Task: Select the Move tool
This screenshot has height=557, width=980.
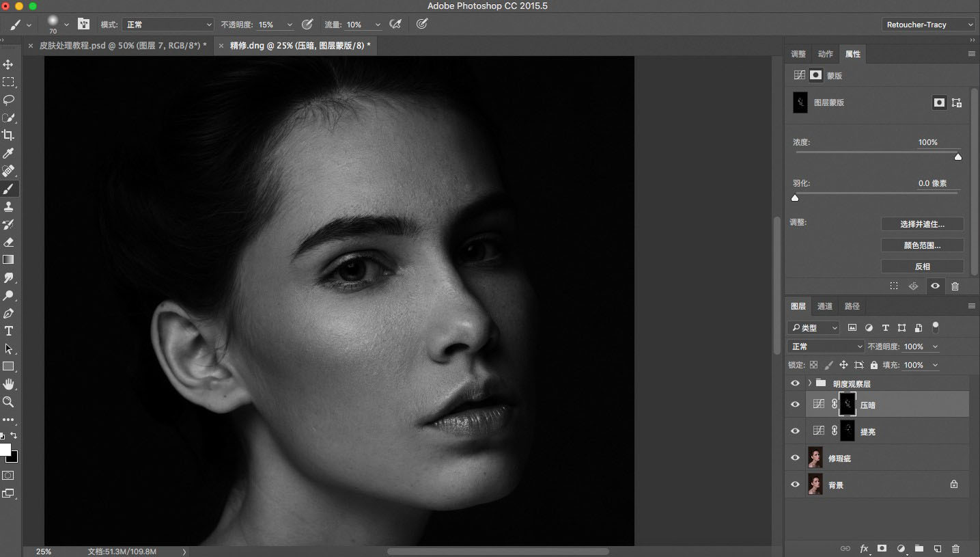Action: (x=8, y=64)
